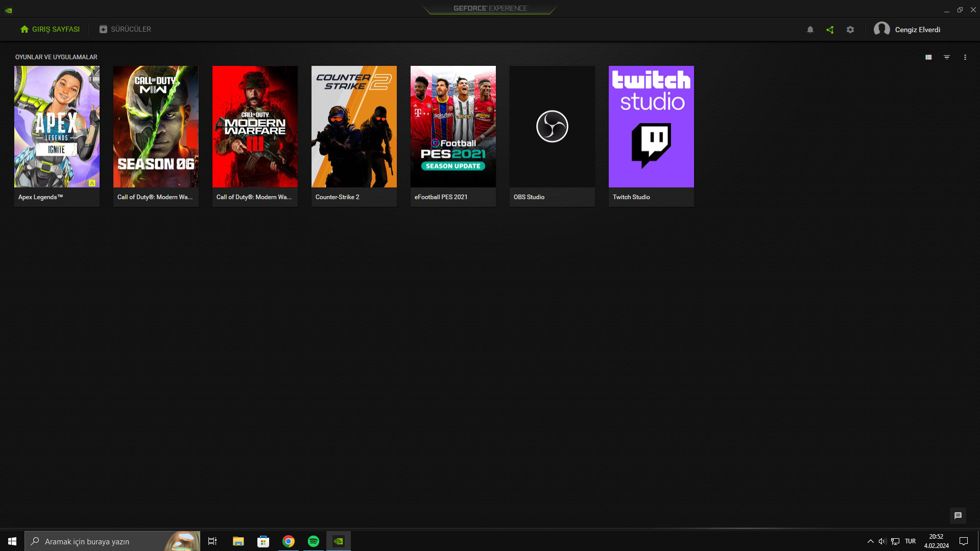Screen dimensions: 980x551
Task: Open the notifications bell
Action: 810,30
